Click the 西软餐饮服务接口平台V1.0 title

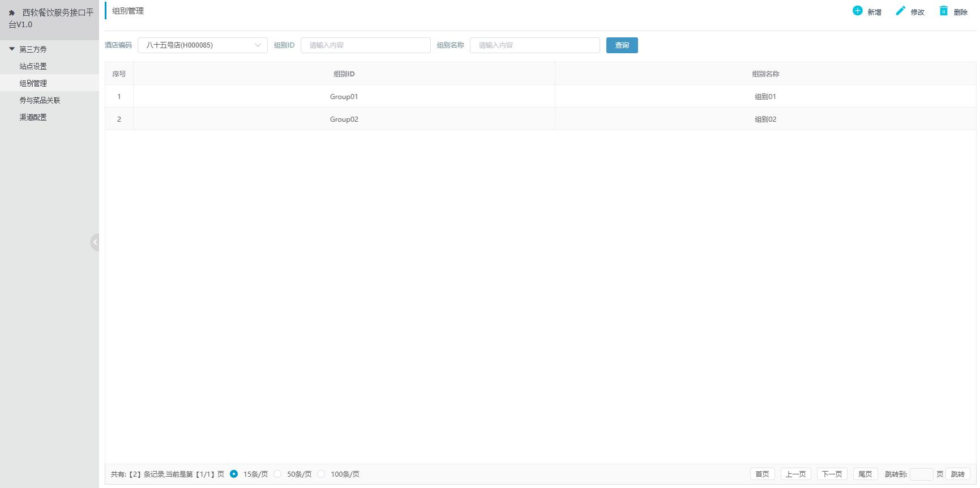(51, 18)
